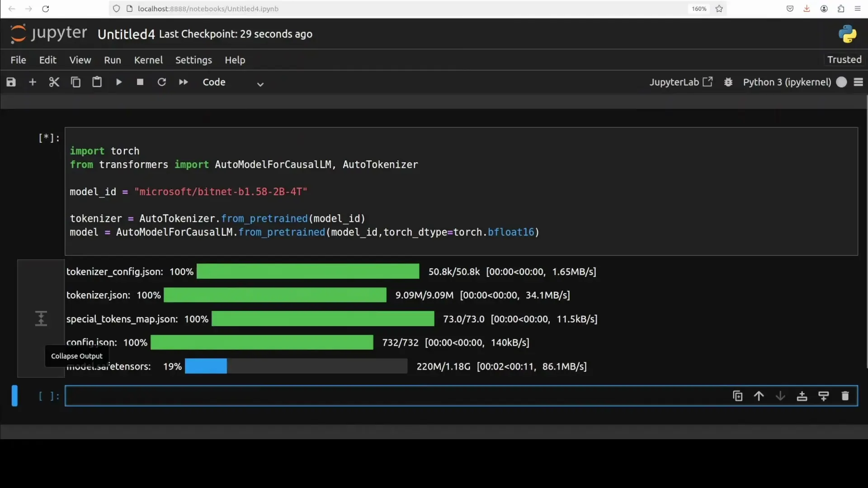
Task: Open the browser downloads panel
Action: (807, 9)
